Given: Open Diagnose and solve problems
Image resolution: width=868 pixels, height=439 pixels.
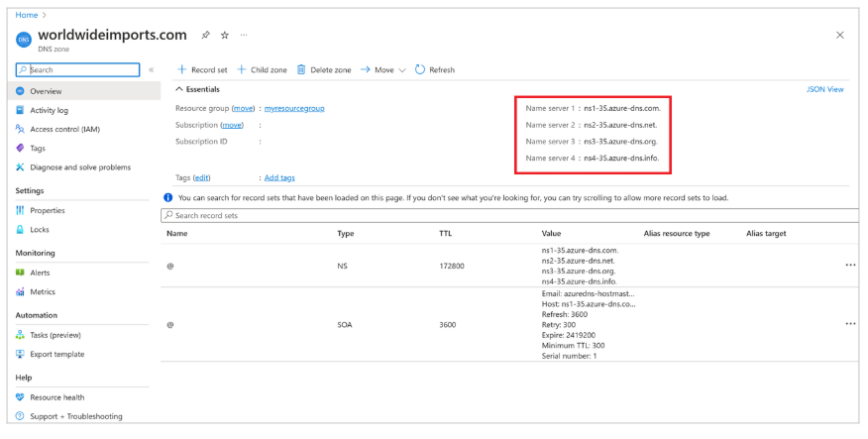Looking at the screenshot, I should click(79, 167).
